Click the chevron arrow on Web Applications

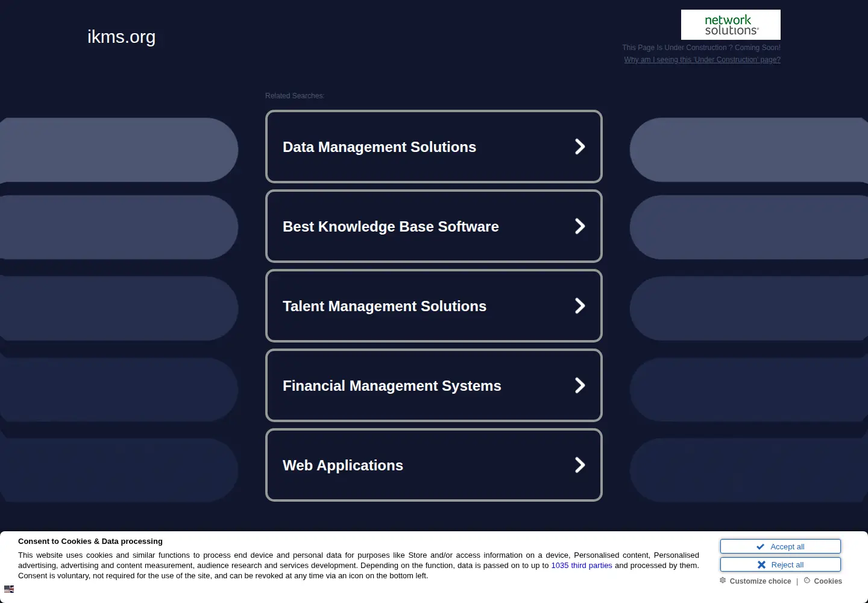click(580, 465)
